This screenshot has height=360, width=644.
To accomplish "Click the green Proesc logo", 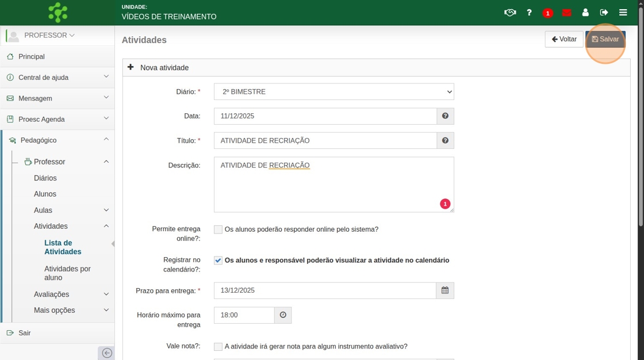I will 58,12.
